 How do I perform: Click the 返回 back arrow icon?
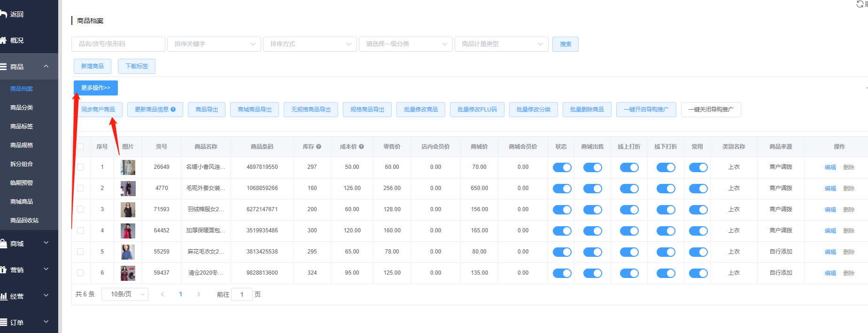pyautogui.click(x=3, y=14)
